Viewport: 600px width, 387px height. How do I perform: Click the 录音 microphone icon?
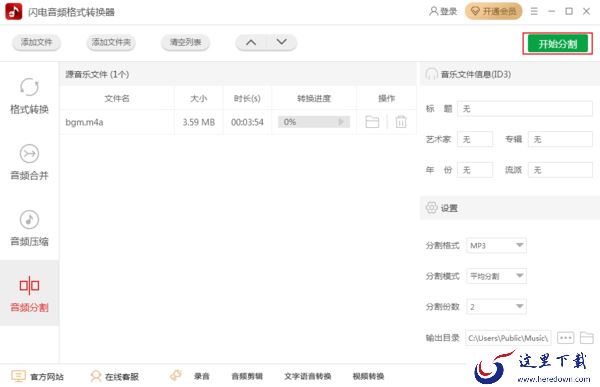176,375
